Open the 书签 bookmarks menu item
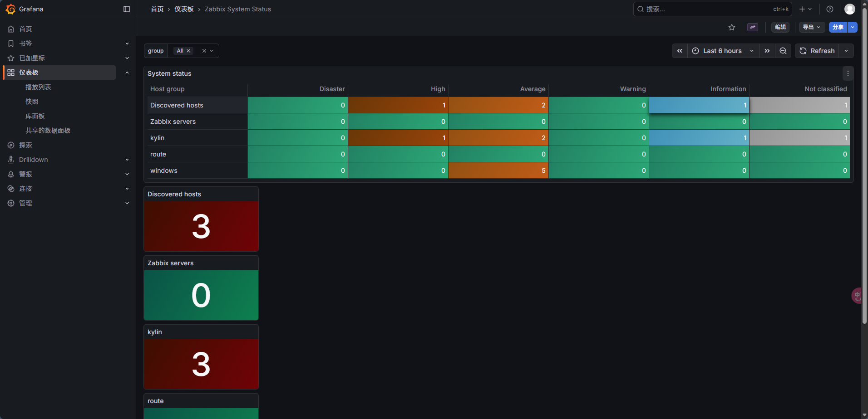 [25, 44]
